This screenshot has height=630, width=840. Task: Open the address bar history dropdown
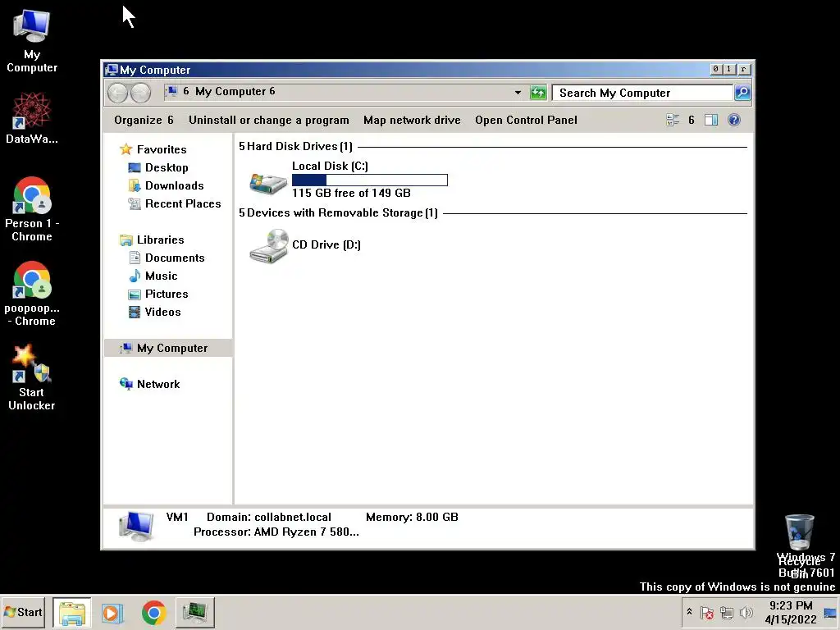(x=518, y=93)
